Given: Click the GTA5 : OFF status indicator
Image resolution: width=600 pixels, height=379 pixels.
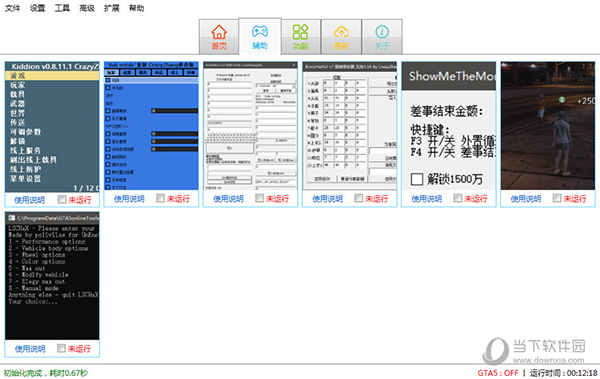Looking at the screenshot, I should click(497, 373).
